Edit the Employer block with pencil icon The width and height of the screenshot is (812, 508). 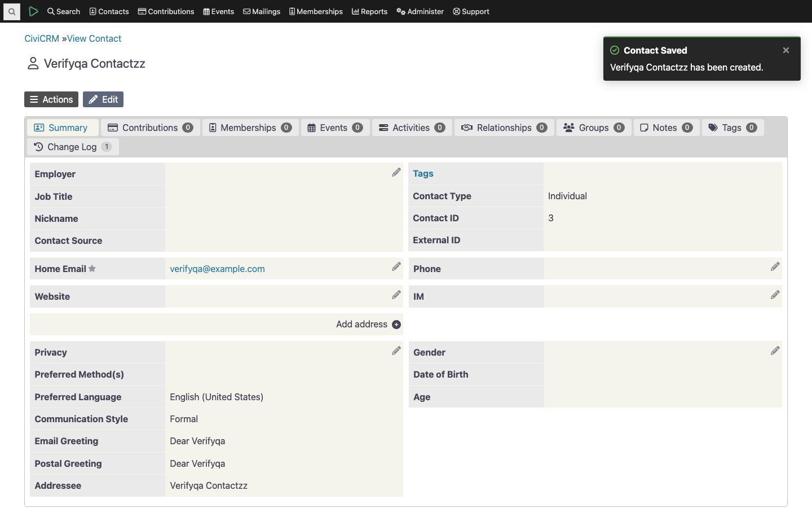point(396,172)
